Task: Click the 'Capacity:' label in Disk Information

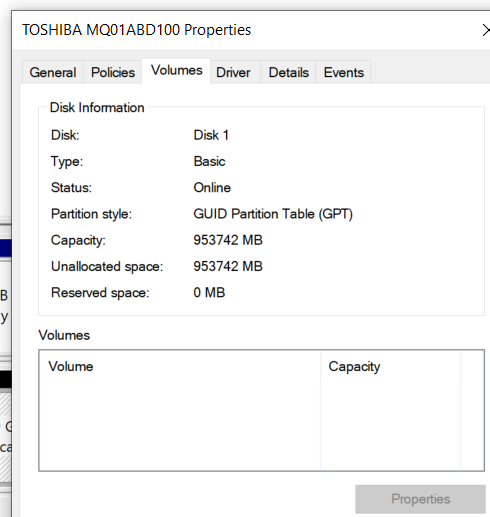Action: pyautogui.click(x=78, y=241)
